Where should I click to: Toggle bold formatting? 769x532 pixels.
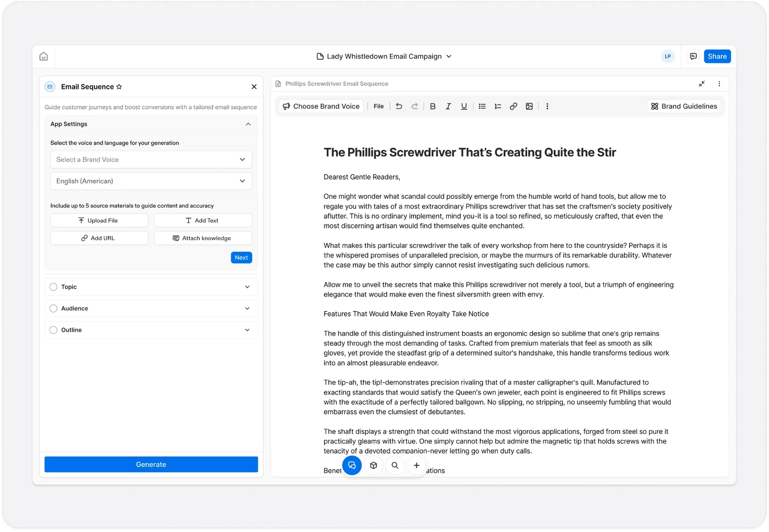pos(433,106)
